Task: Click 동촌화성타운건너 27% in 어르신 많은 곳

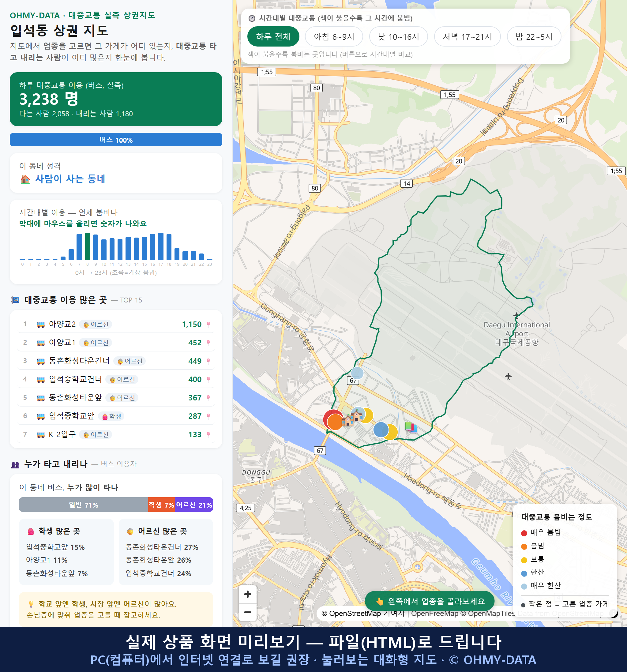Action: [162, 547]
